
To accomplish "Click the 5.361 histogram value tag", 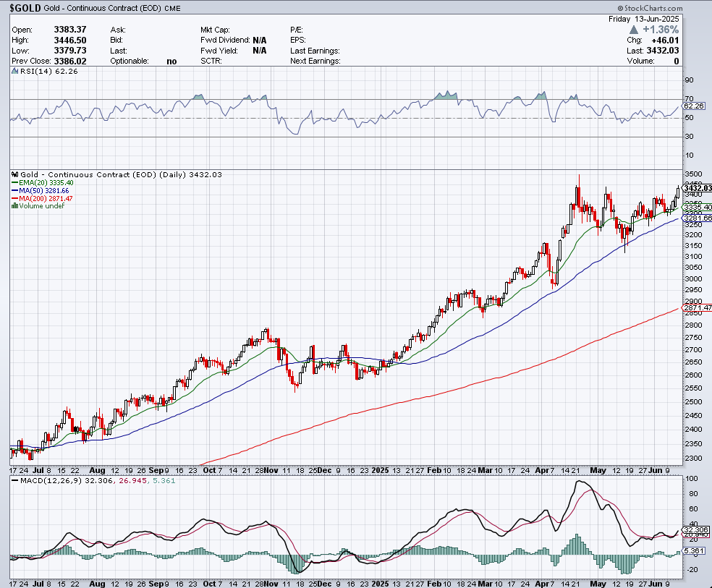I will [x=694, y=551].
